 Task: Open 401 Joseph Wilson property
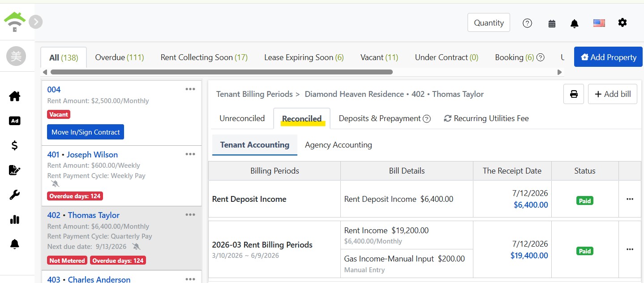(x=82, y=155)
